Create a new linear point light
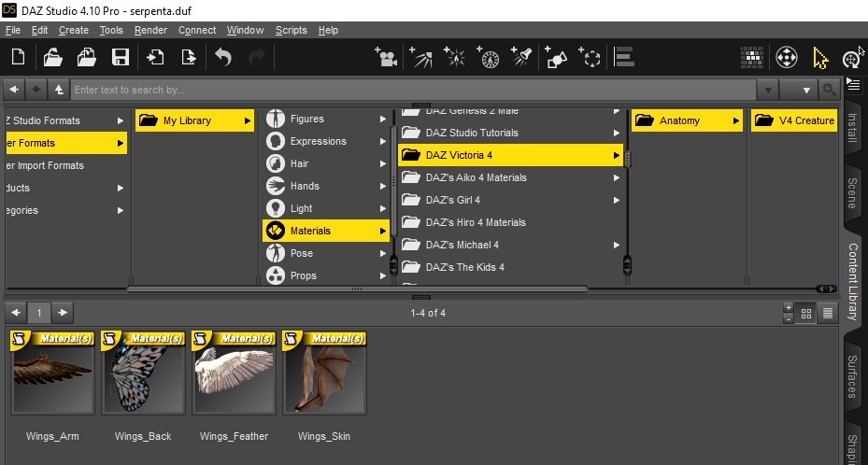868x465 pixels. 489,57
